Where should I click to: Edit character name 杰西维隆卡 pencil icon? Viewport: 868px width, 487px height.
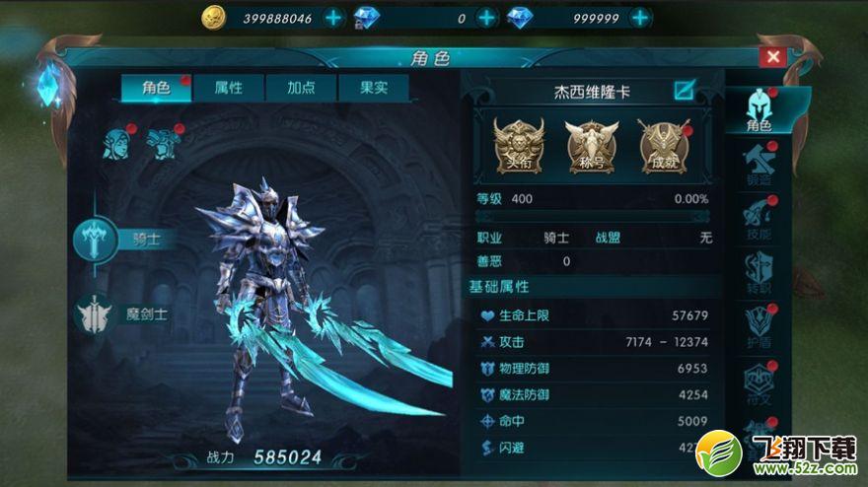click(x=685, y=91)
